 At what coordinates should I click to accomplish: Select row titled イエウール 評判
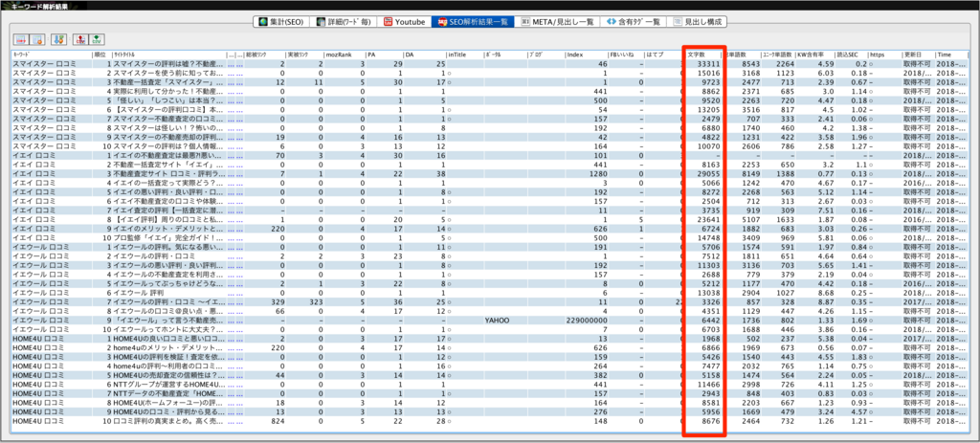point(489,292)
